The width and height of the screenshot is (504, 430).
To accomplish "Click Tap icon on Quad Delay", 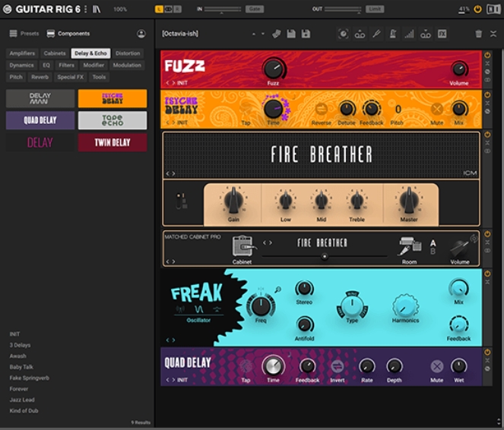I will pos(246,366).
